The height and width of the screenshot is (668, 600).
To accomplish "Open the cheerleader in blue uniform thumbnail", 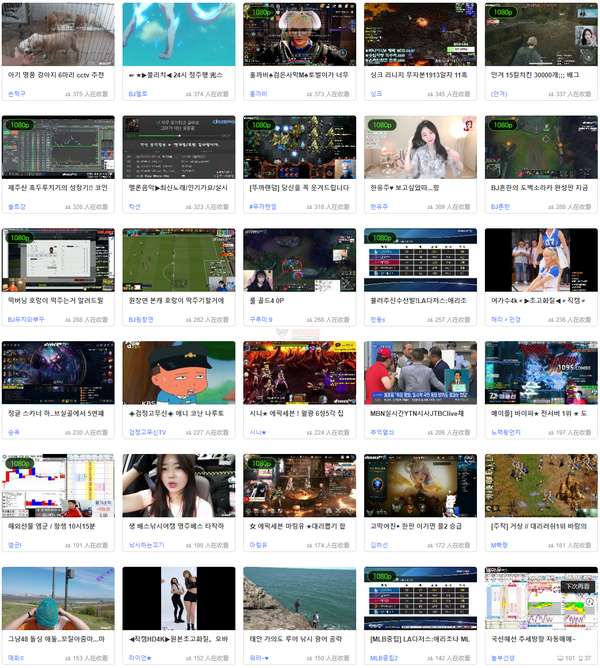I will 541,260.
